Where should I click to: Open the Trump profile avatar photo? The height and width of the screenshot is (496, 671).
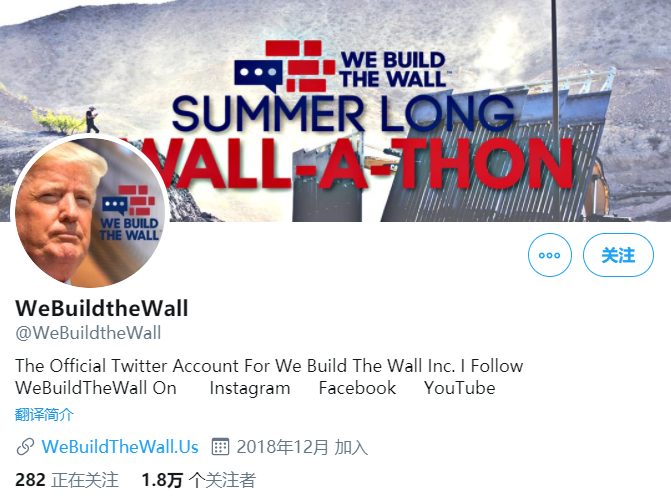pos(90,211)
